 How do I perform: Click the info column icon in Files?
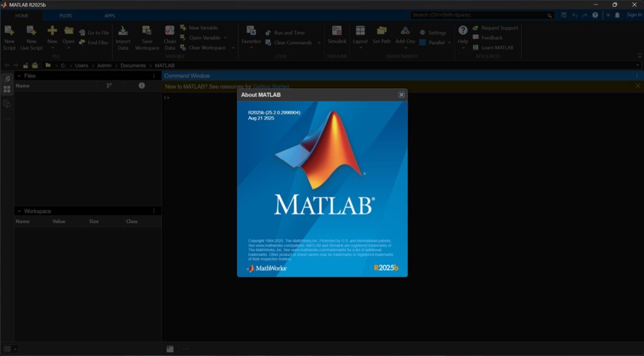click(142, 86)
